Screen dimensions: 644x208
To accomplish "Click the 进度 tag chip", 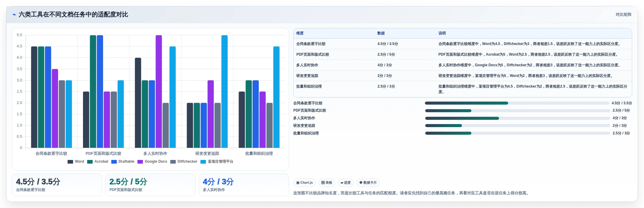I will coord(346,183).
